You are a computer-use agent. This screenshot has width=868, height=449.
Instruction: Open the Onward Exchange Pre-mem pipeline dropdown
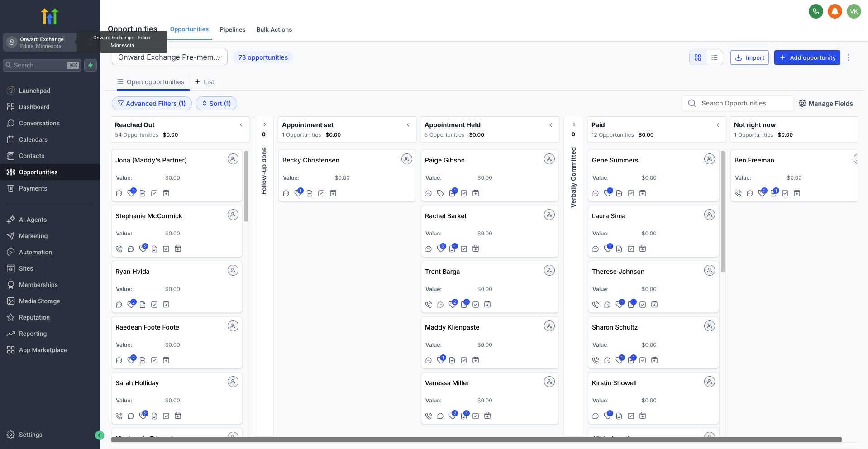(x=170, y=57)
